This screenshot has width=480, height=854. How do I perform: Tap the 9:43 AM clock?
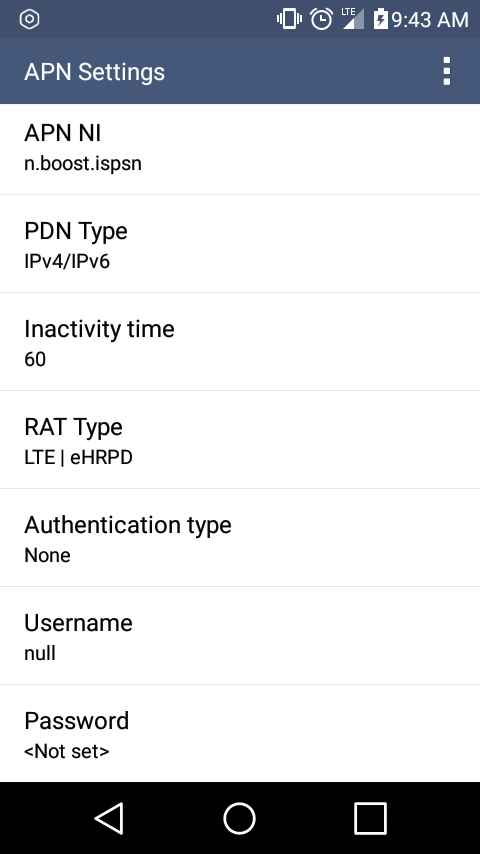430,20
